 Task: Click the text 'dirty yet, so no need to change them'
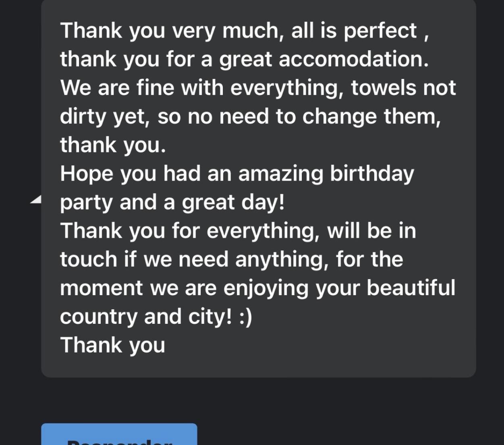[x=250, y=117]
